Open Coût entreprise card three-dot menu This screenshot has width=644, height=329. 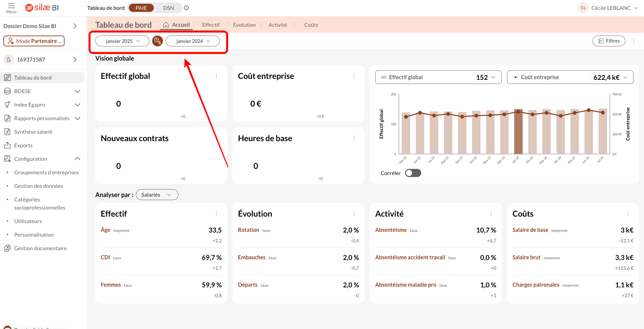click(x=354, y=76)
